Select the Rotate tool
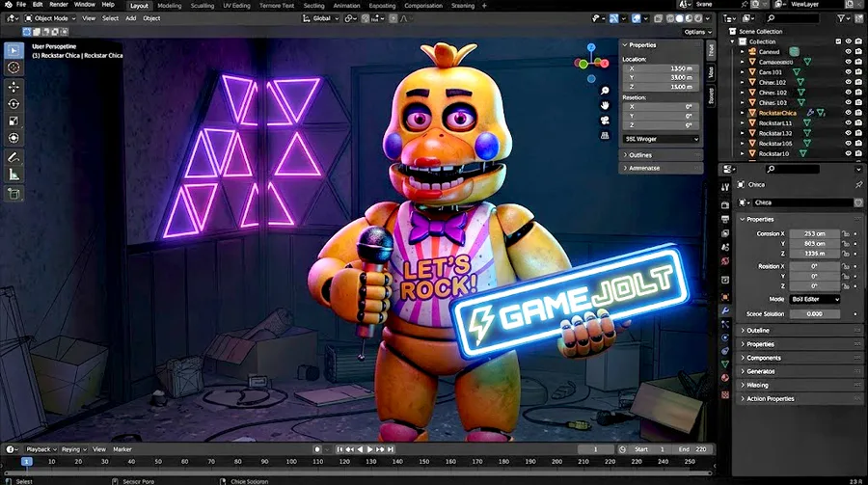 (x=14, y=104)
